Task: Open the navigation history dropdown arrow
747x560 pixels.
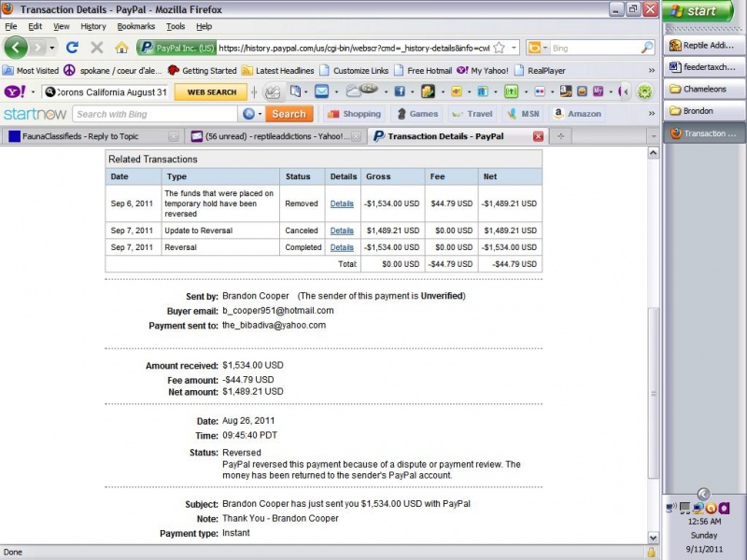Action: tap(52, 48)
